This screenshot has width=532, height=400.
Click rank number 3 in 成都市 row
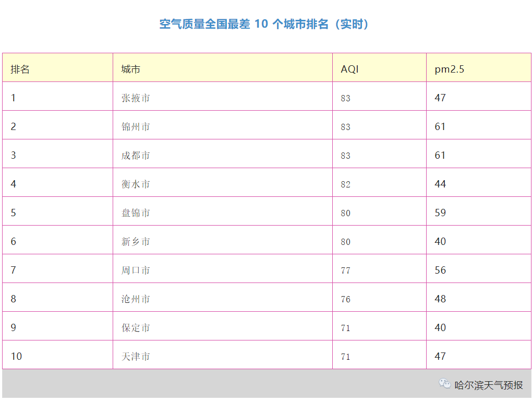(x=13, y=155)
